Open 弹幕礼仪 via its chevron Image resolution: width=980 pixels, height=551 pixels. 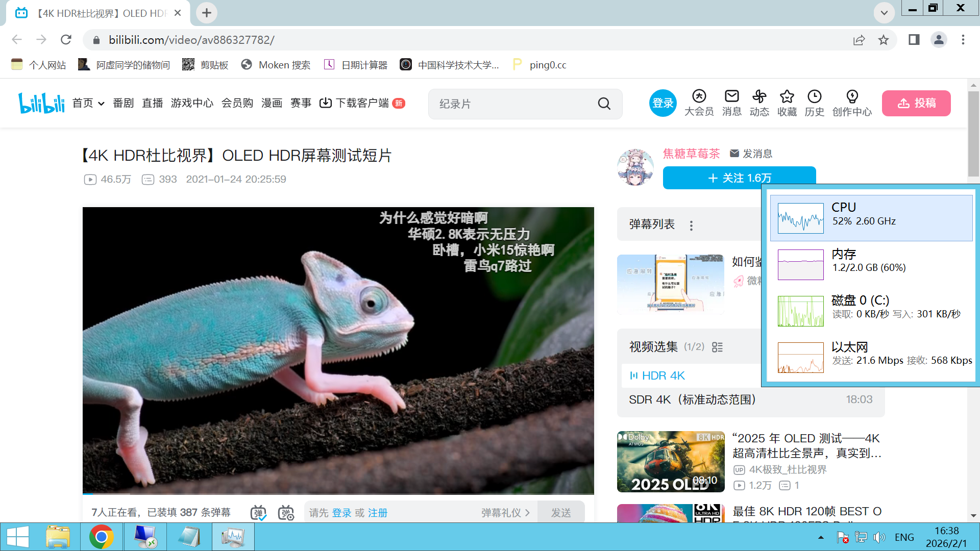[528, 513]
